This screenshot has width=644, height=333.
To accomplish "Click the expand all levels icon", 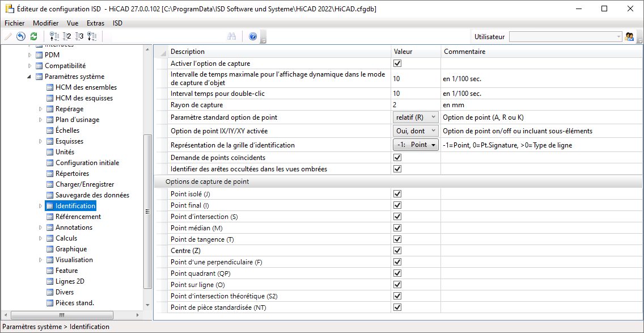I will [92, 36].
